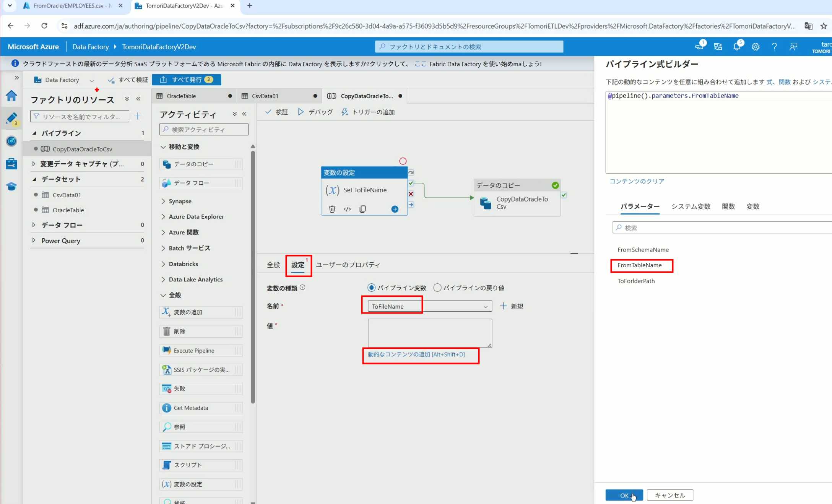Switch to the User Properties tab

(348, 265)
